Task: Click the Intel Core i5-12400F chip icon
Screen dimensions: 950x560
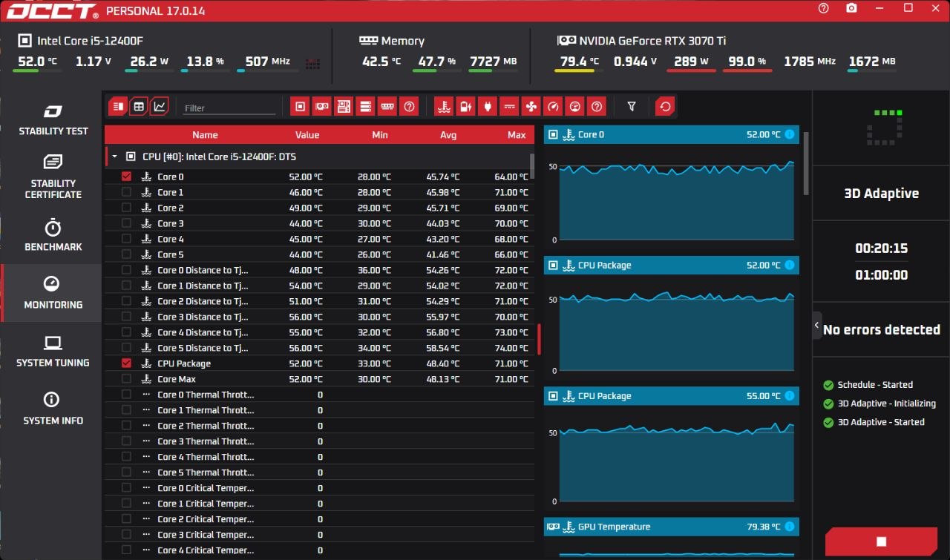Action: tap(24, 41)
